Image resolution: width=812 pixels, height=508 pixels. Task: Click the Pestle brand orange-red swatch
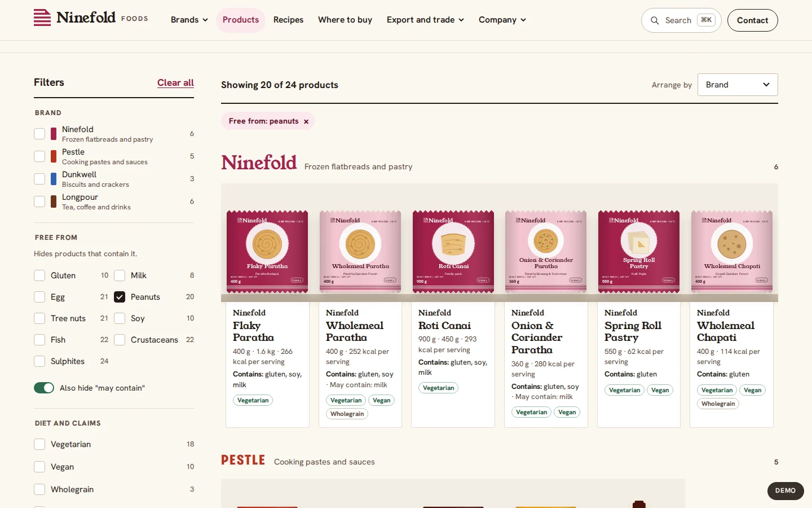click(54, 156)
